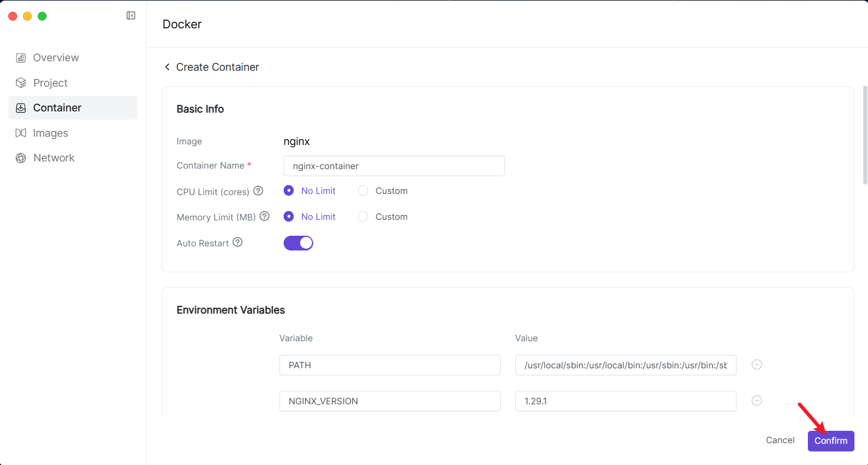
Task: Click the Overview chart icon in the sidebar
Action: click(x=21, y=58)
